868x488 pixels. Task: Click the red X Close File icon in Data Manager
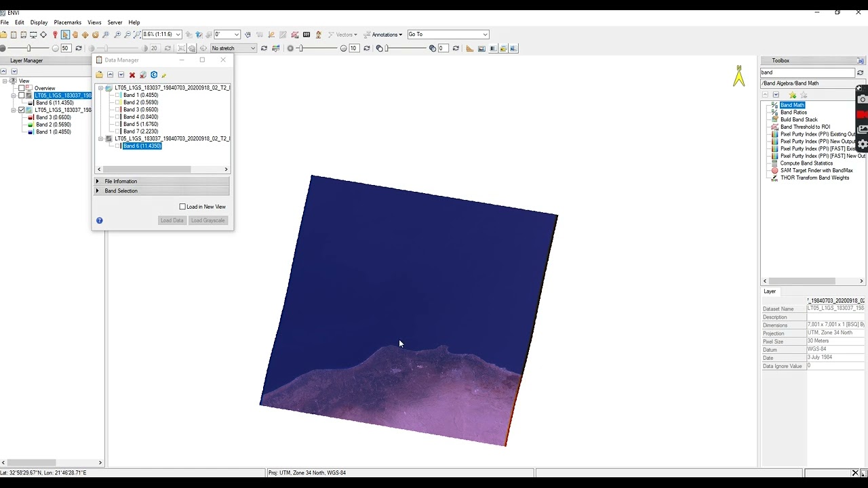(132, 75)
